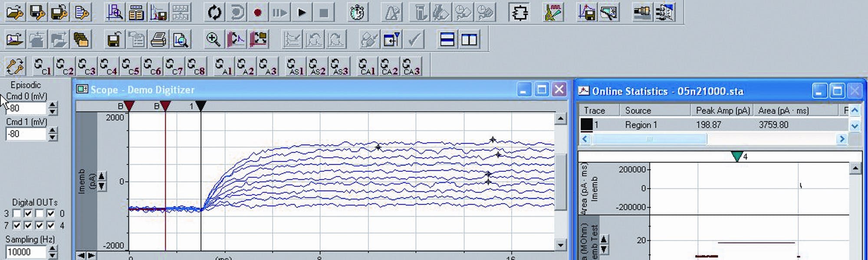The height and width of the screenshot is (260, 868).
Task: Click the printer icon
Action: tap(158, 40)
